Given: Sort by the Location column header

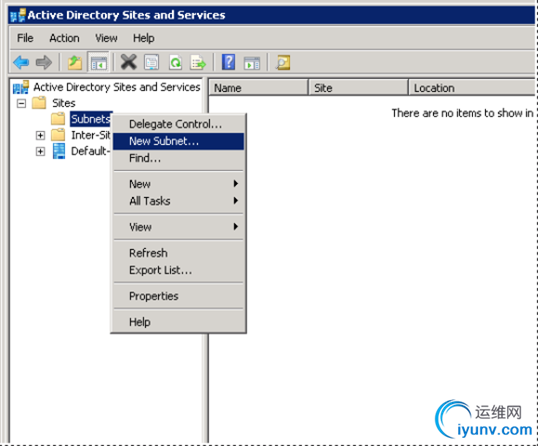Looking at the screenshot, I should pos(472,88).
